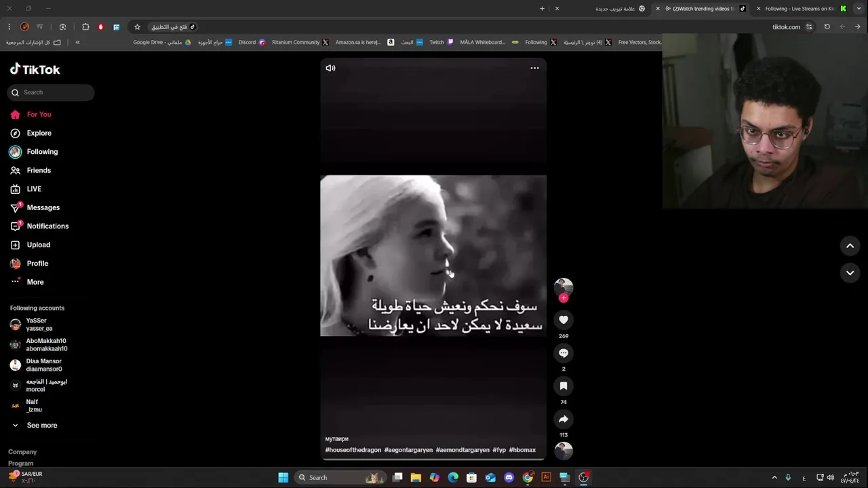Click the #aemondtargaryen hashtag
This screenshot has height=488, width=868.
(462, 450)
